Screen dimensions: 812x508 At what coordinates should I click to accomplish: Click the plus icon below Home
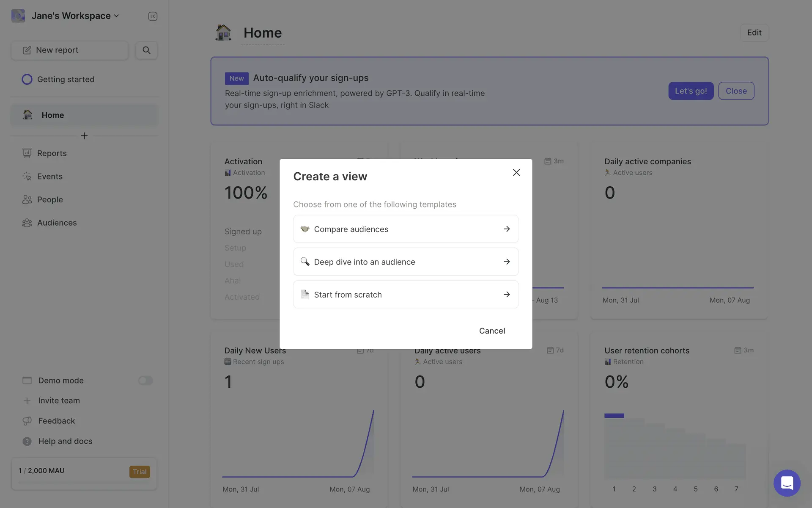pos(84,136)
